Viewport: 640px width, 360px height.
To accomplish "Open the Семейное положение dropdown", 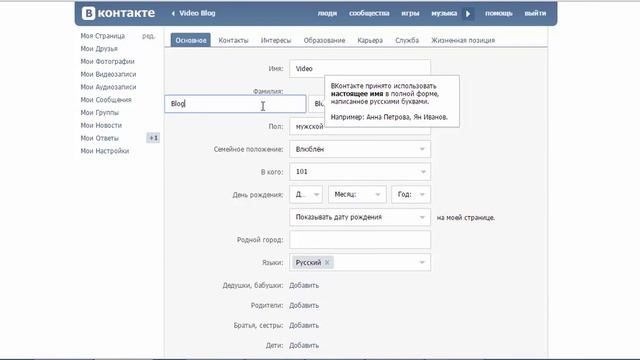I will [x=360, y=149].
